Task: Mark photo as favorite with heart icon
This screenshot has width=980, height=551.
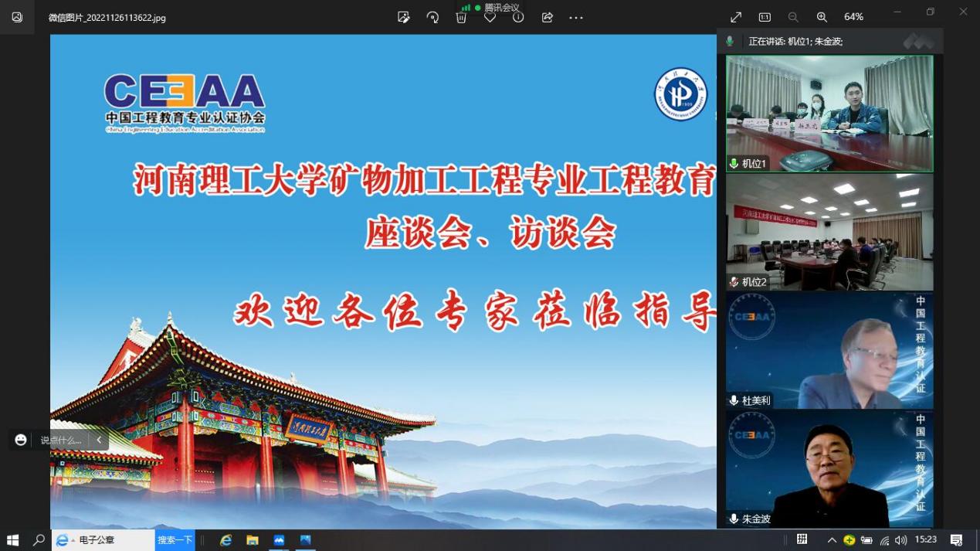Action: (490, 17)
